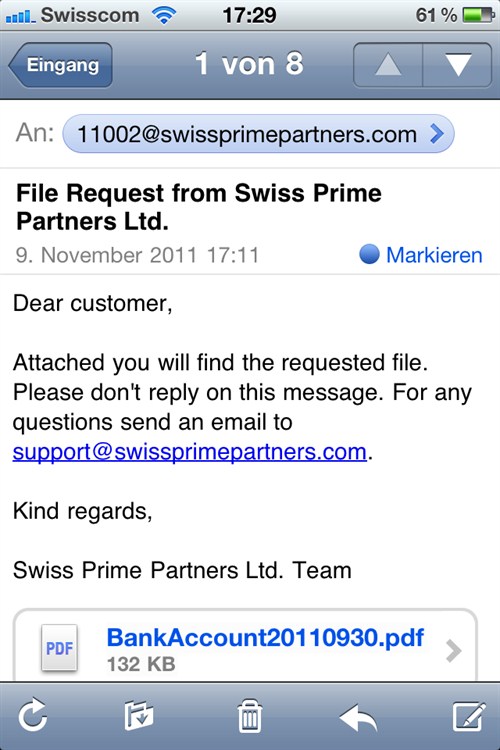Image resolution: width=500 pixels, height=750 pixels.
Task: Tap the PDF attachment file icon
Action: [59, 648]
